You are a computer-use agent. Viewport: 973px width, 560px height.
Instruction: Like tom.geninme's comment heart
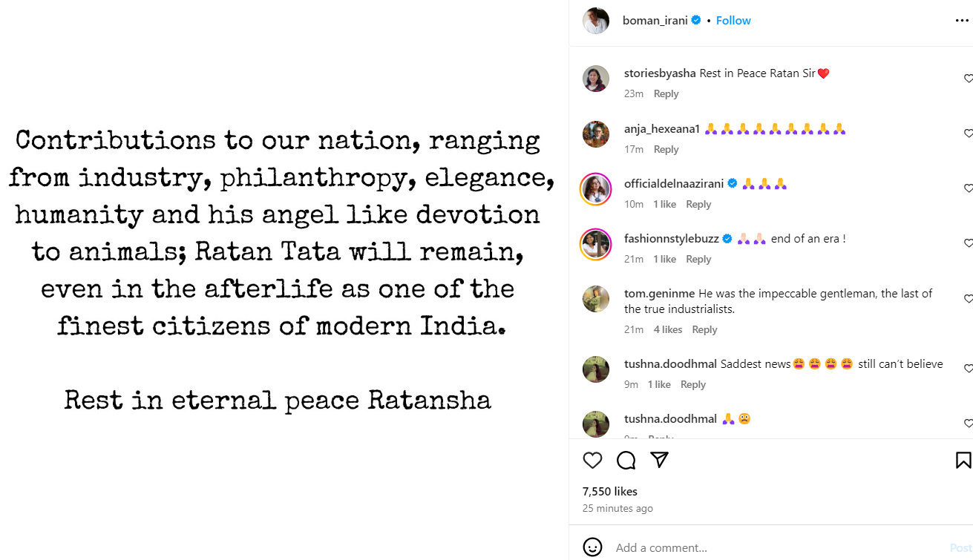968,299
